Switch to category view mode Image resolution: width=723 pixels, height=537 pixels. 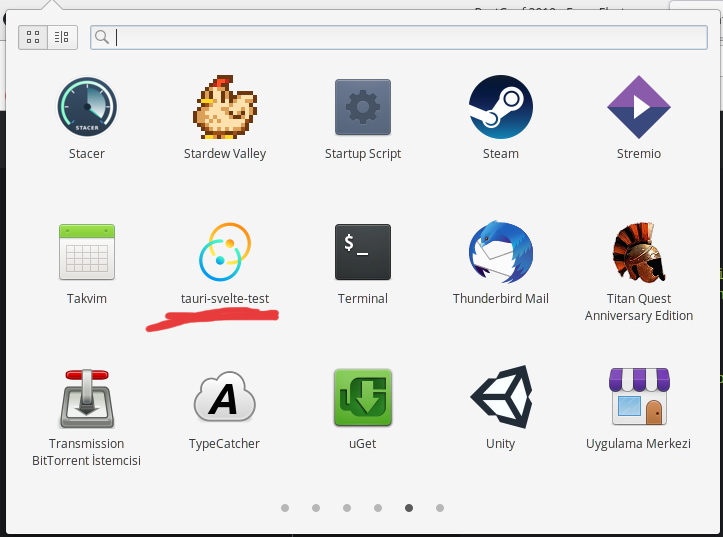(62, 37)
